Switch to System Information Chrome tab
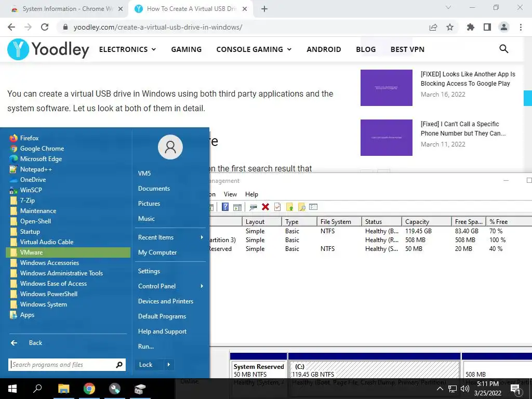The height and width of the screenshot is (399, 532). click(66, 9)
